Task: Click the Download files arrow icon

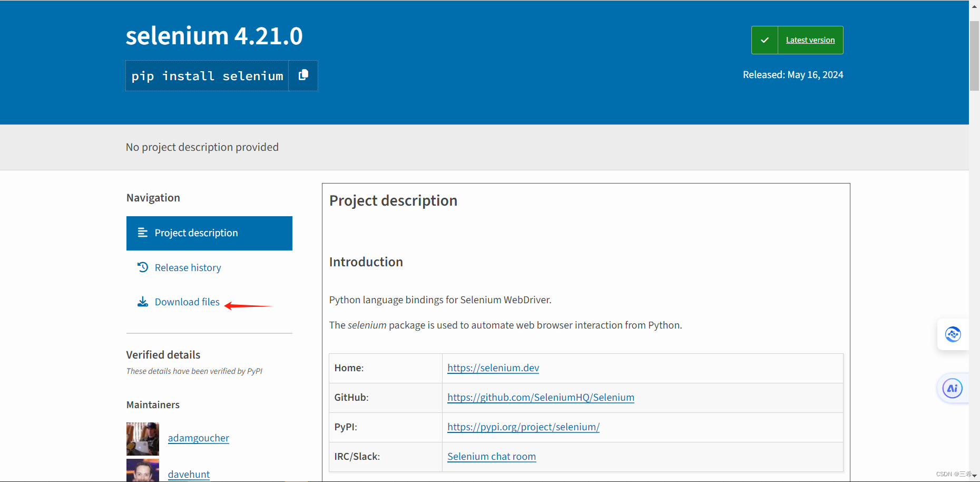Action: pos(142,302)
